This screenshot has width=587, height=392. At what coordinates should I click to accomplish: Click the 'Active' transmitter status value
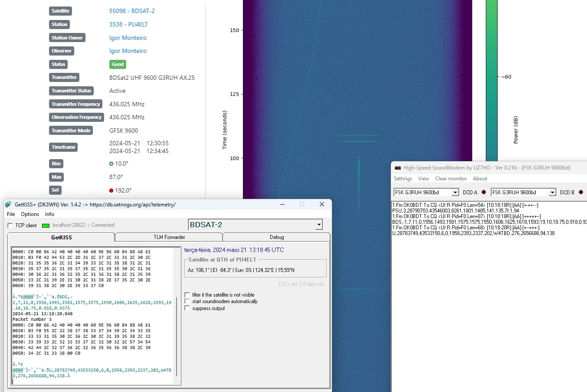pos(118,91)
